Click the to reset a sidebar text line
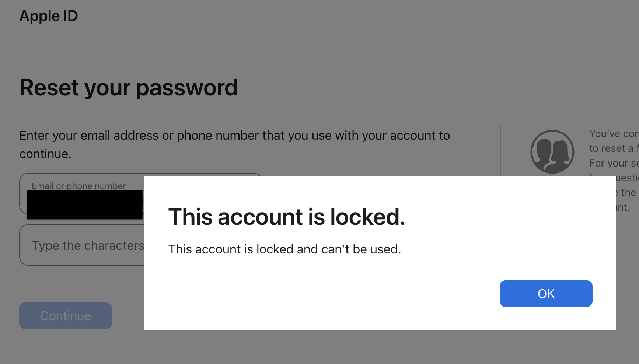The width and height of the screenshot is (639, 364). (613, 148)
